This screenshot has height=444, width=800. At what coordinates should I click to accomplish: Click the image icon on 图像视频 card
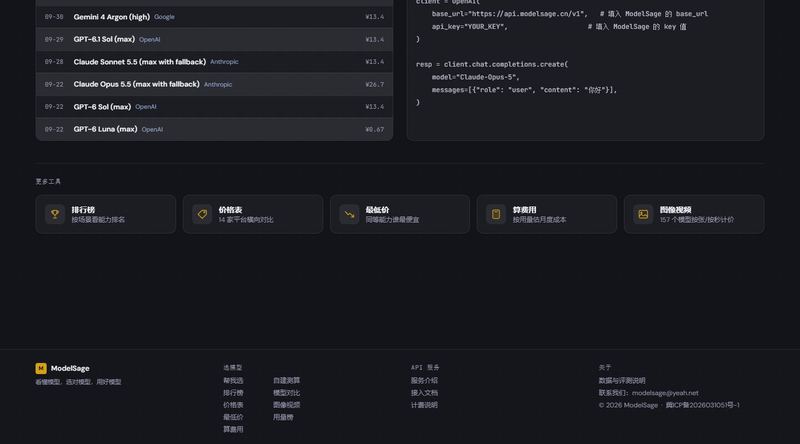[x=643, y=214]
